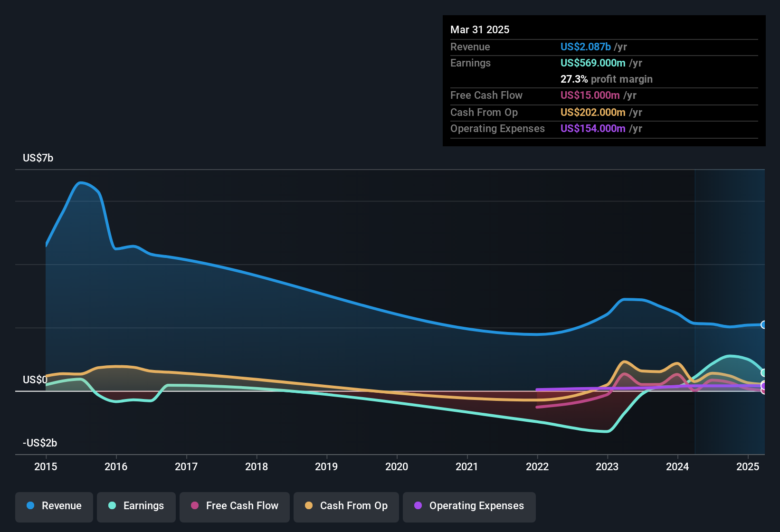Click the 2023 label on the timeline axis

point(607,467)
